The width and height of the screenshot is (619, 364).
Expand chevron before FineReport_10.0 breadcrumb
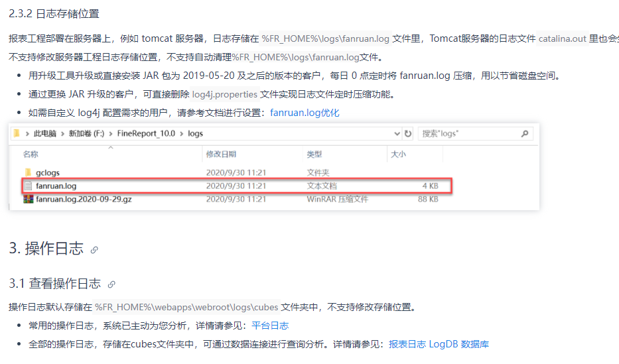coord(111,134)
